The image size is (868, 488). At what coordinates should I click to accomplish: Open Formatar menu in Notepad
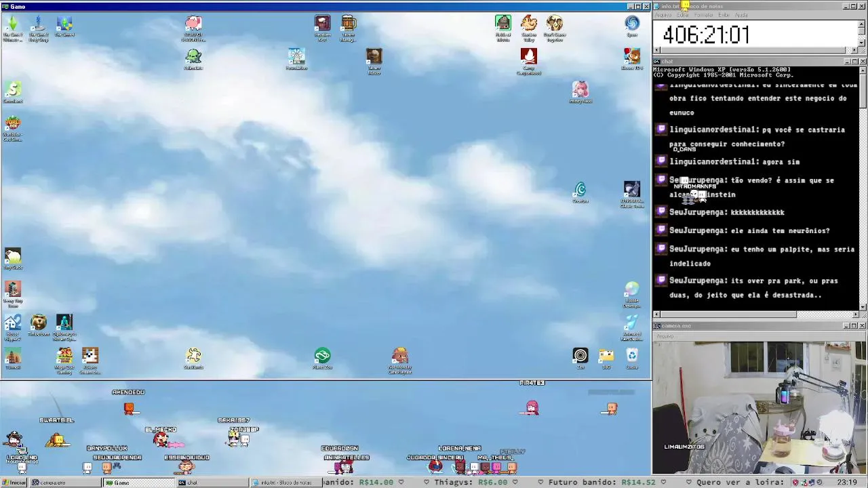[x=704, y=15]
